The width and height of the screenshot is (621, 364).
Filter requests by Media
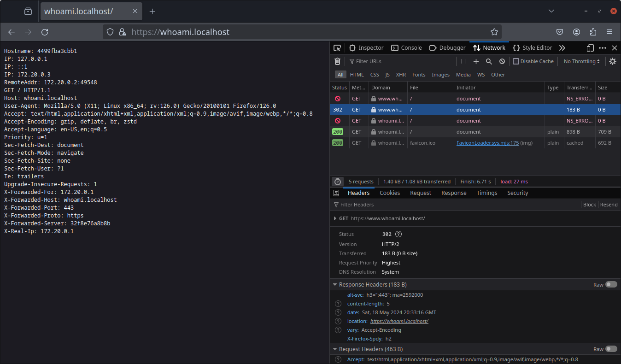tap(463, 75)
